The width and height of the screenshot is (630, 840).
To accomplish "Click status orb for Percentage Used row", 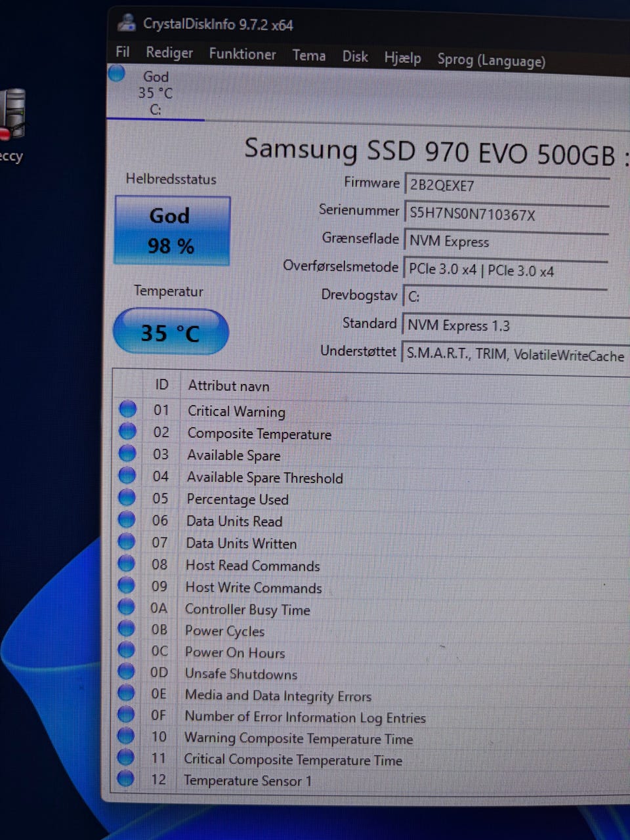I will (x=127, y=497).
